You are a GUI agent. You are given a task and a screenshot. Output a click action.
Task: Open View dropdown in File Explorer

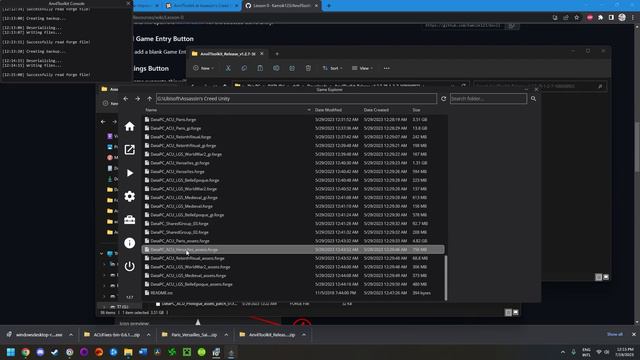(x=362, y=68)
